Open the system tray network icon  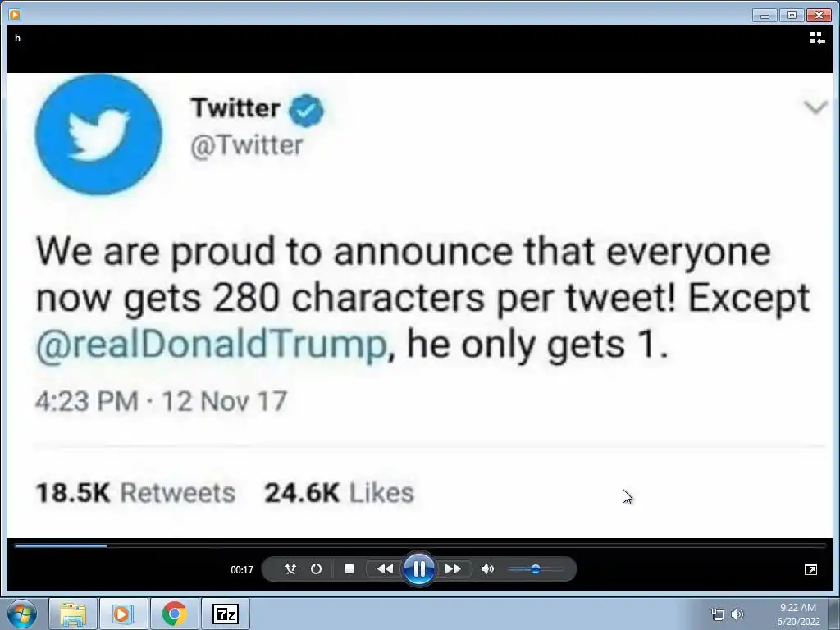point(718,614)
